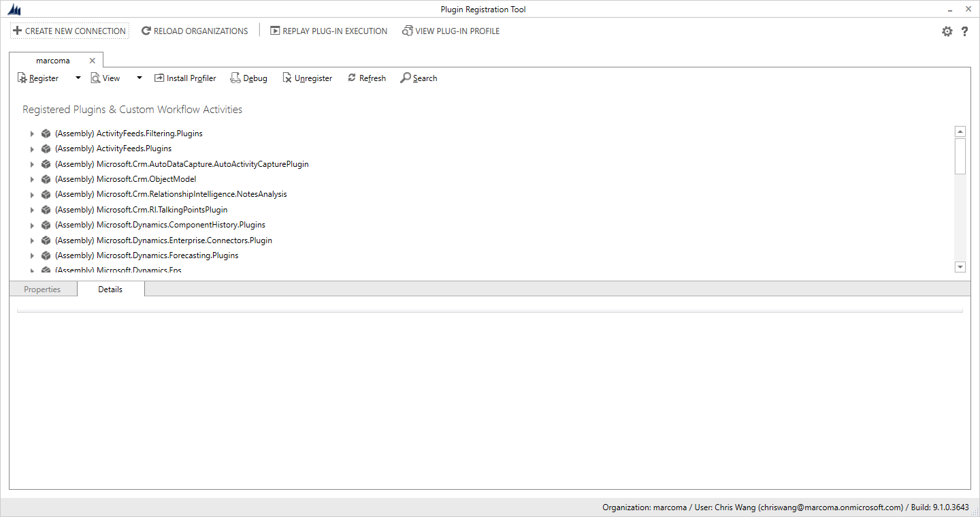This screenshot has height=517, width=980.
Task: Select the Microsoft.Crm.RI.TalkingPointsPlugin row text
Action: pyautogui.click(x=141, y=210)
